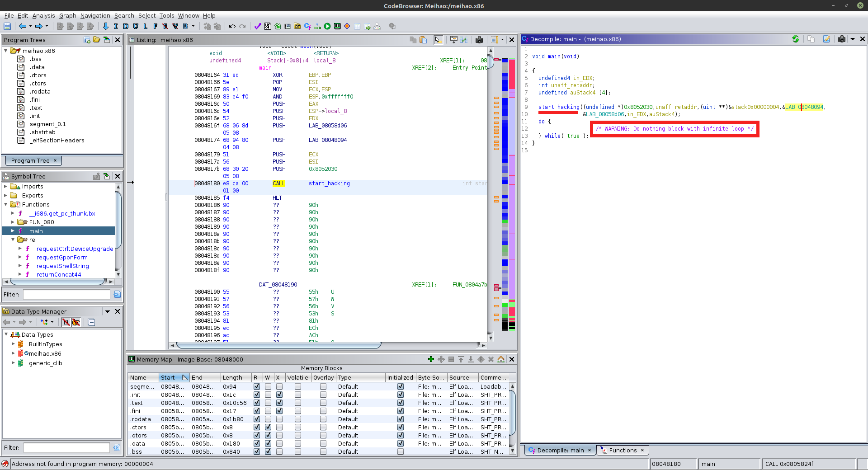The image size is (868, 470).
Task: Click the Undo arrow in the toolbar
Action: coord(232,26)
